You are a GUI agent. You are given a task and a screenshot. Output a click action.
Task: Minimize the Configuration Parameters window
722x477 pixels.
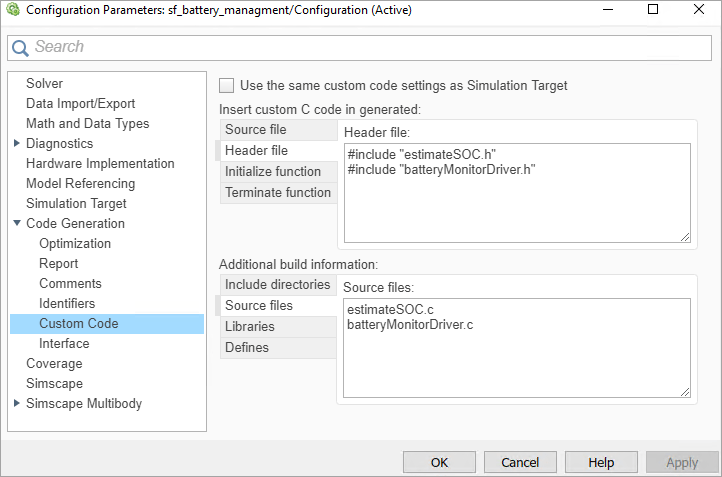pos(608,10)
